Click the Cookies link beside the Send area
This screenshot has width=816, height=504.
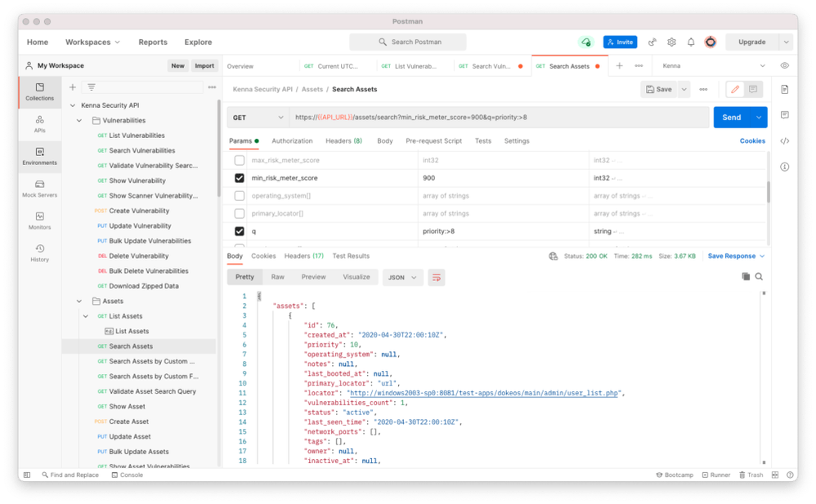coord(752,141)
